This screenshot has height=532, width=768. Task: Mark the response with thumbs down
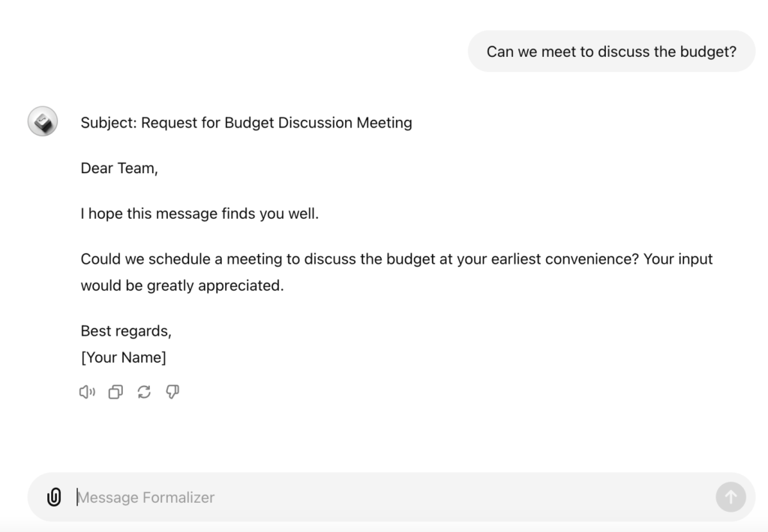[x=172, y=392]
